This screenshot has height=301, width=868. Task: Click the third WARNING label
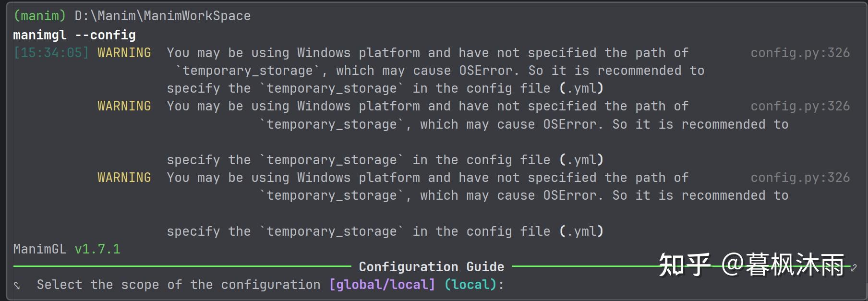124,178
